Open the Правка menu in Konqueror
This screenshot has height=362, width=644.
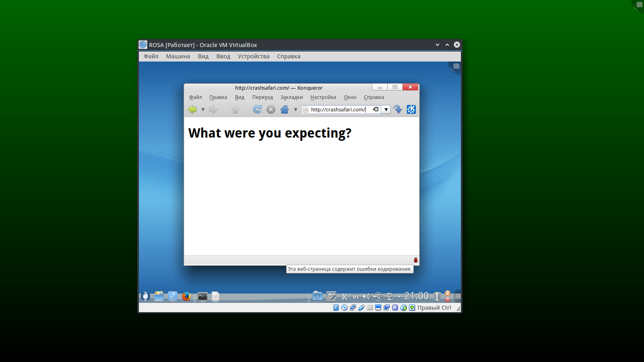point(218,97)
